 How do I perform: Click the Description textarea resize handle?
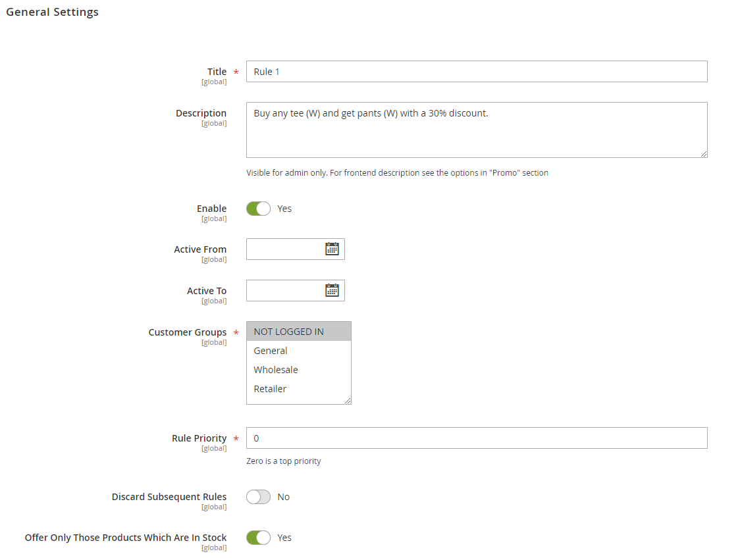(x=704, y=154)
